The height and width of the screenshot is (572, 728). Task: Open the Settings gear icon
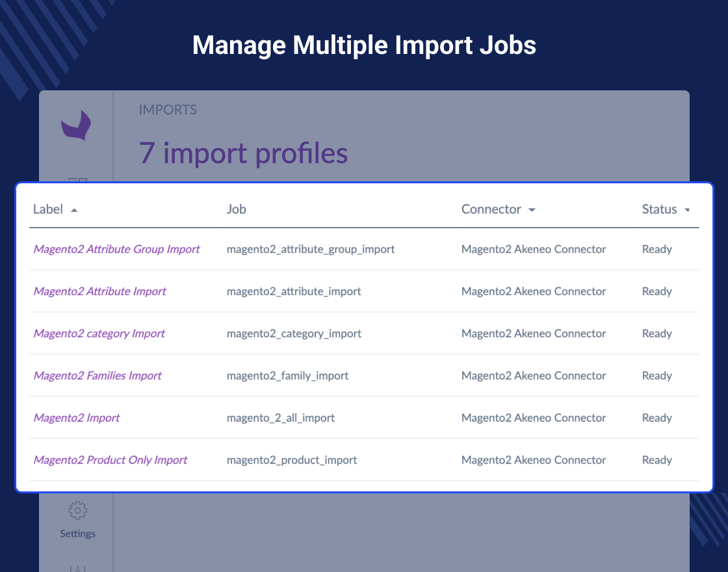coord(77,510)
